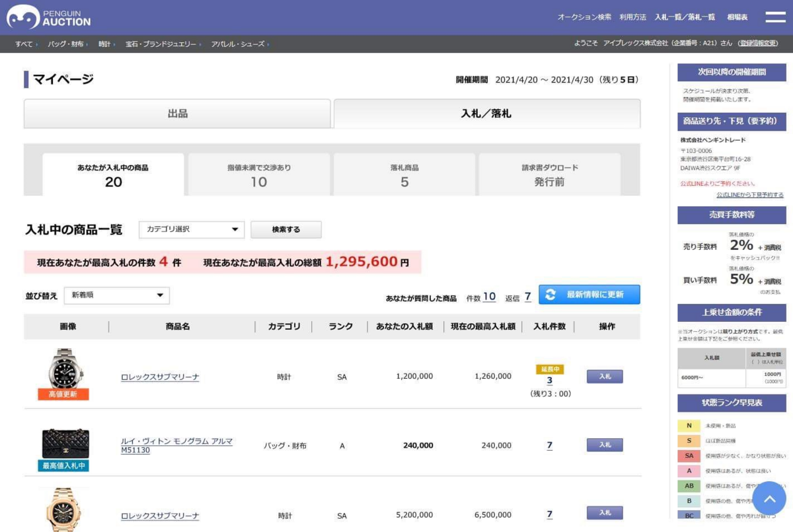Switch to the 出品 tab
The width and height of the screenshot is (793, 532).
point(177,114)
